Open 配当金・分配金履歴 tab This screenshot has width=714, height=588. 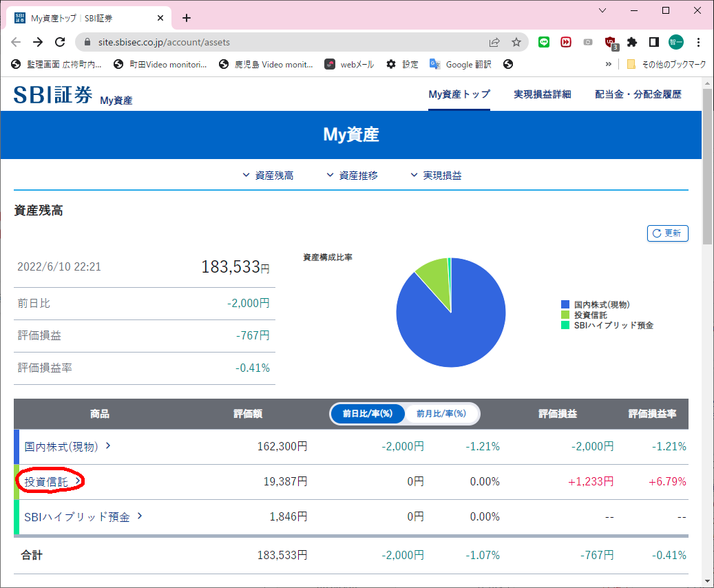click(x=638, y=94)
